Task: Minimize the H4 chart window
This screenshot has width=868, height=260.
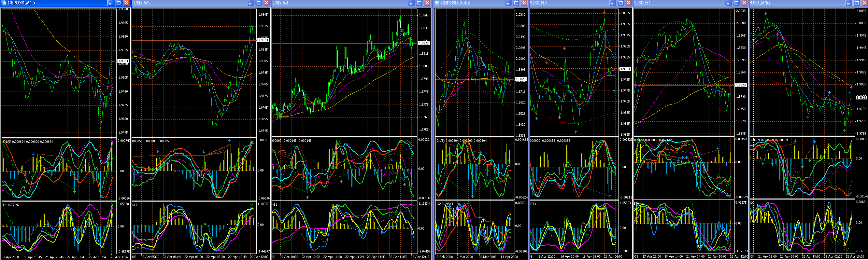Action: 612,3
